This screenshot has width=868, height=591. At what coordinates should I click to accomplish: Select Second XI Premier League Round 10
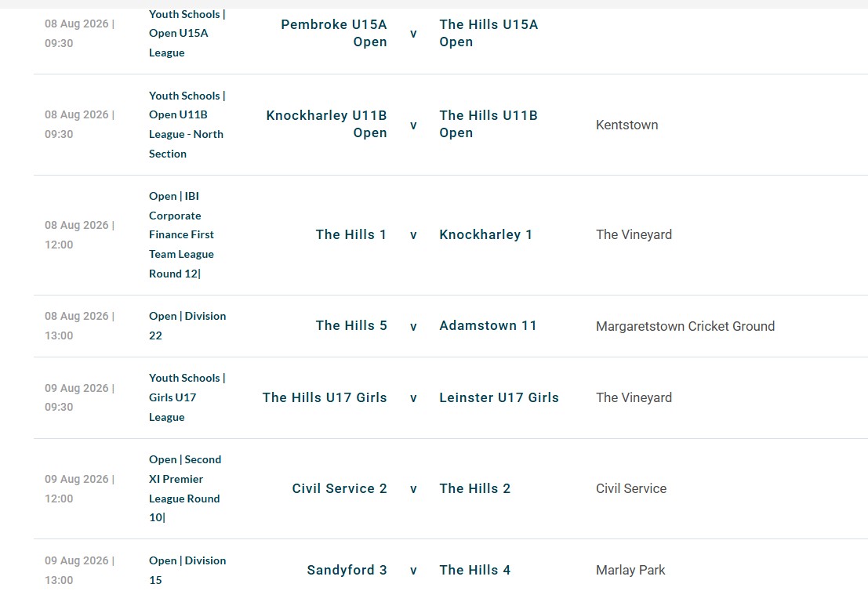(185, 488)
